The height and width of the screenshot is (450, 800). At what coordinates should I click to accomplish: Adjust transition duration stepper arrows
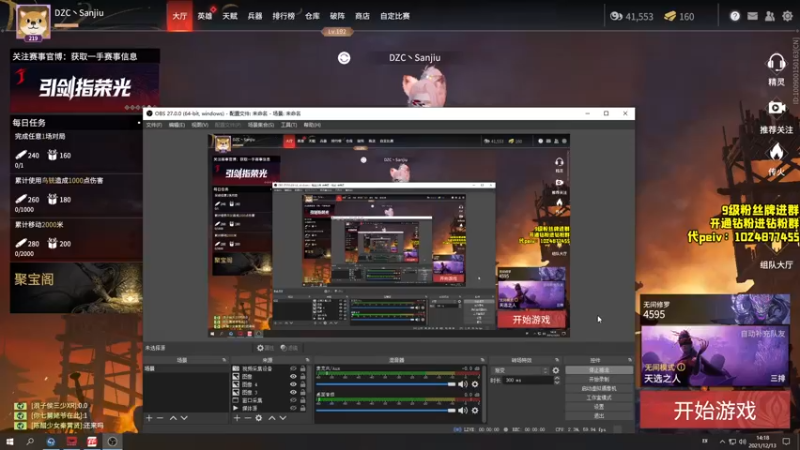coord(557,380)
